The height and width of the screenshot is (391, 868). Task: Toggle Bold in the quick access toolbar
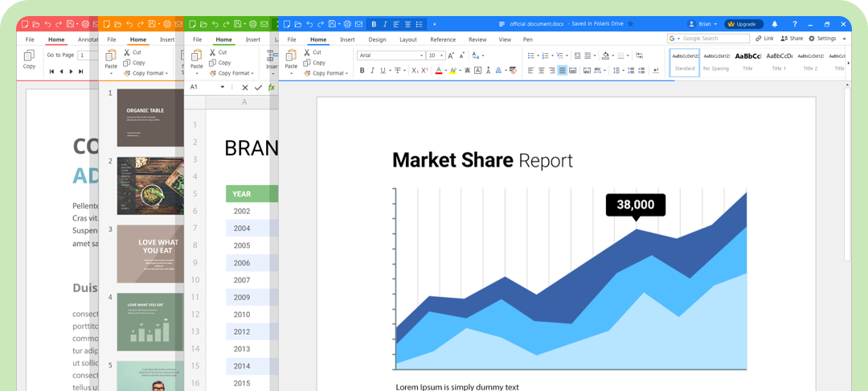click(x=374, y=24)
